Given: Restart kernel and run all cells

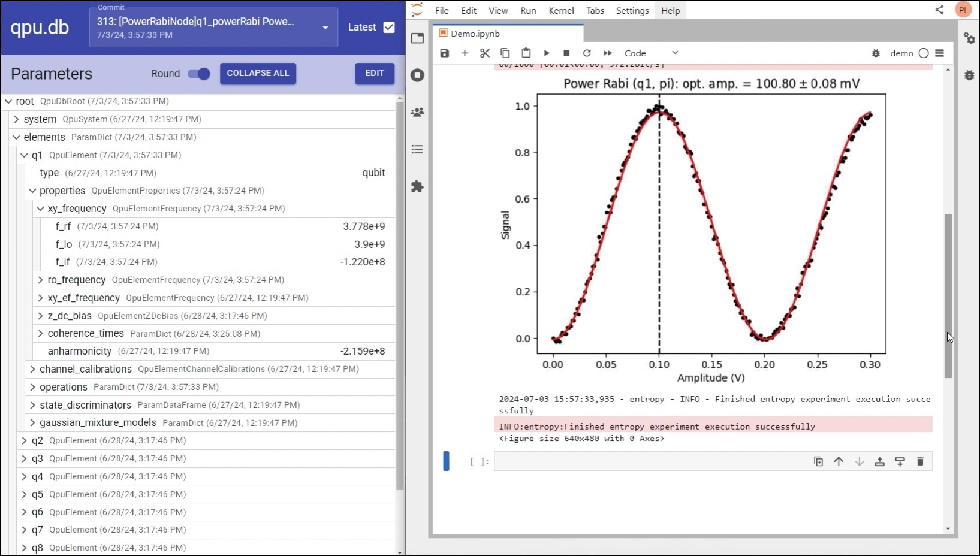Looking at the screenshot, I should [608, 53].
